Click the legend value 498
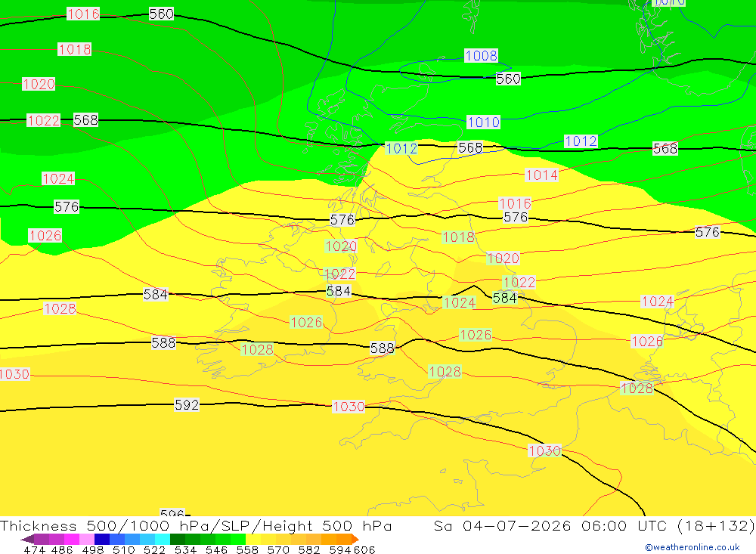This screenshot has width=756, height=554. pos(92,549)
